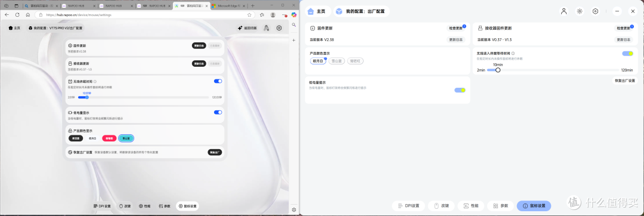Screen dimensions: 644x216
Task: Open Edge sidebar settings gear at bottom
Action: tap(294, 210)
